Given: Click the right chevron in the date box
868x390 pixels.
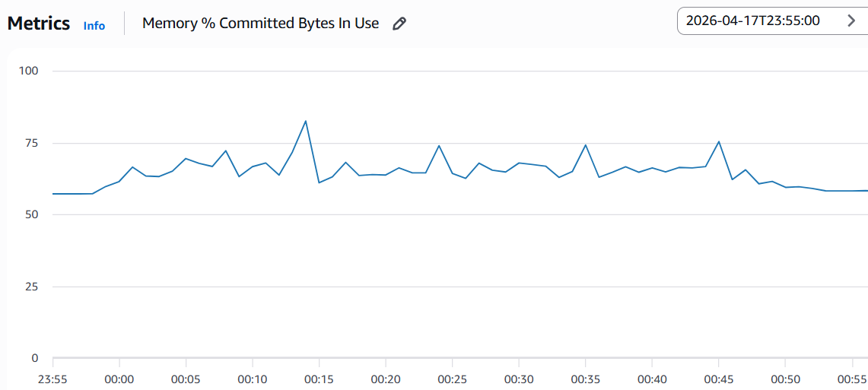Looking at the screenshot, I should [x=851, y=21].
